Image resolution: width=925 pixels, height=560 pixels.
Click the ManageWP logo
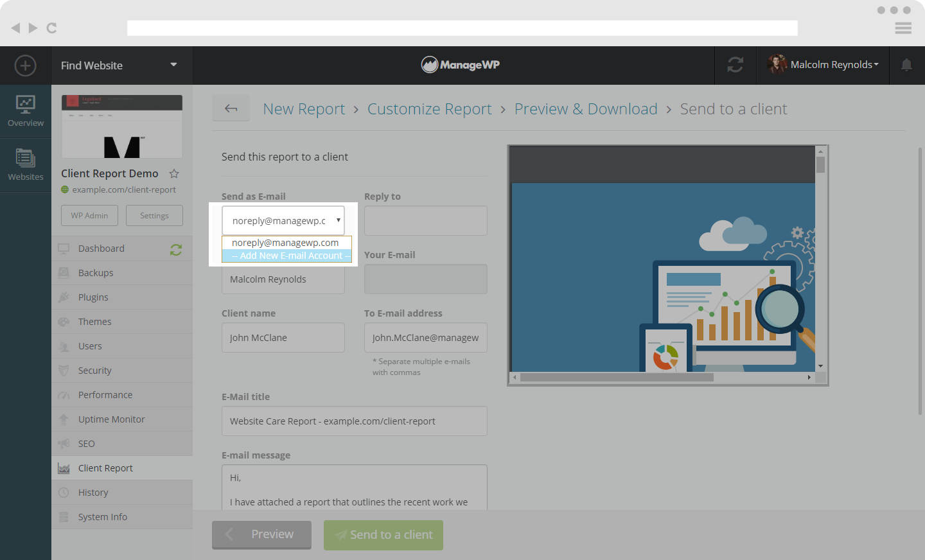pos(461,64)
